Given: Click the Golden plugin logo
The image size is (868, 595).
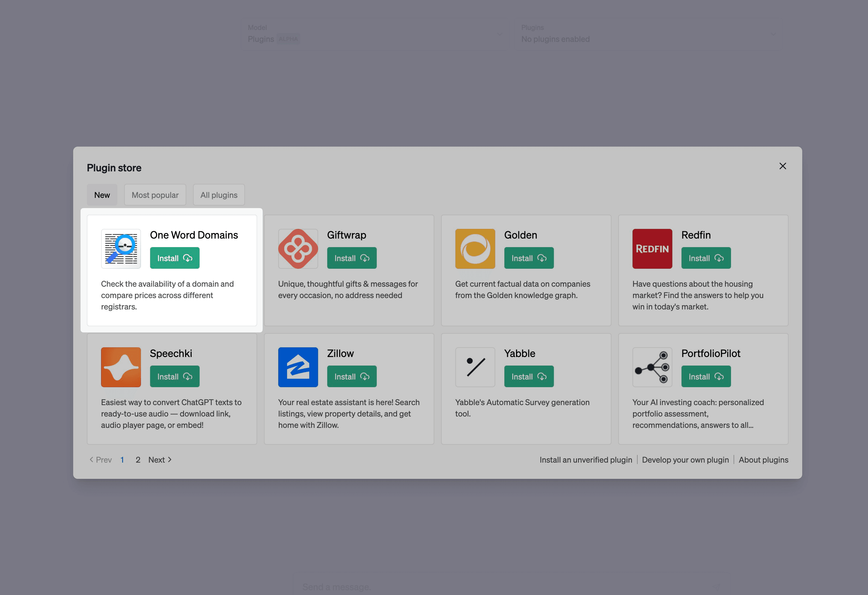Looking at the screenshot, I should click(x=475, y=249).
